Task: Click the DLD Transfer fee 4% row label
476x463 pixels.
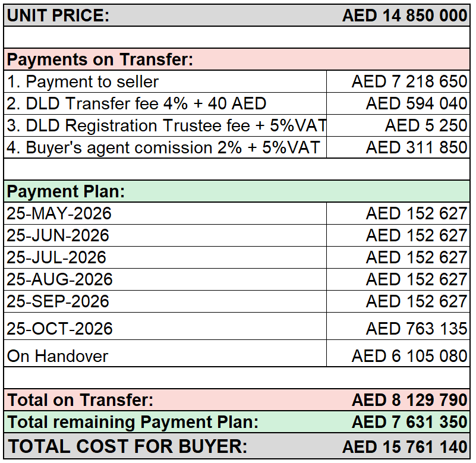Action: 165,103
